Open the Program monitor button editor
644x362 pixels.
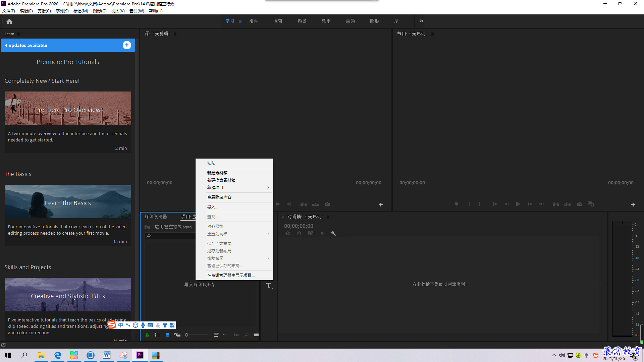pyautogui.click(x=633, y=204)
